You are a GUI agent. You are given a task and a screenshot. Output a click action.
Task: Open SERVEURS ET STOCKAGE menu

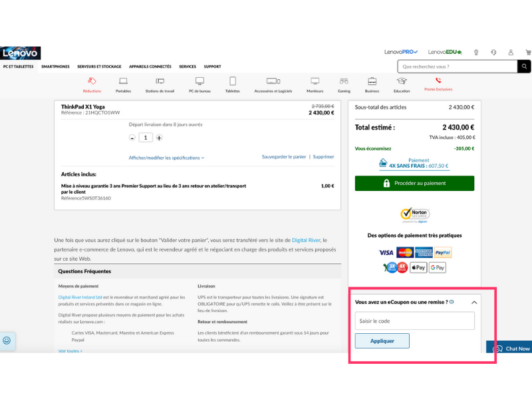click(99, 66)
